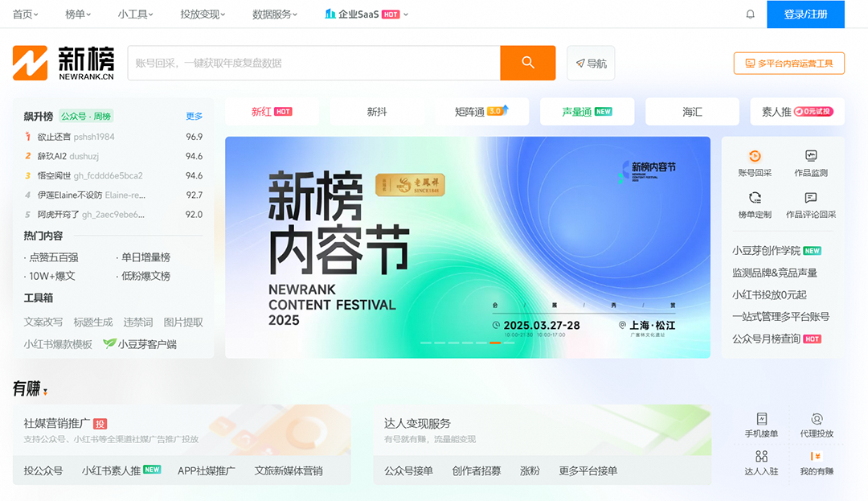Click the 小红书爆款模板 link
Image resolution: width=868 pixels, height=501 pixels.
point(58,344)
